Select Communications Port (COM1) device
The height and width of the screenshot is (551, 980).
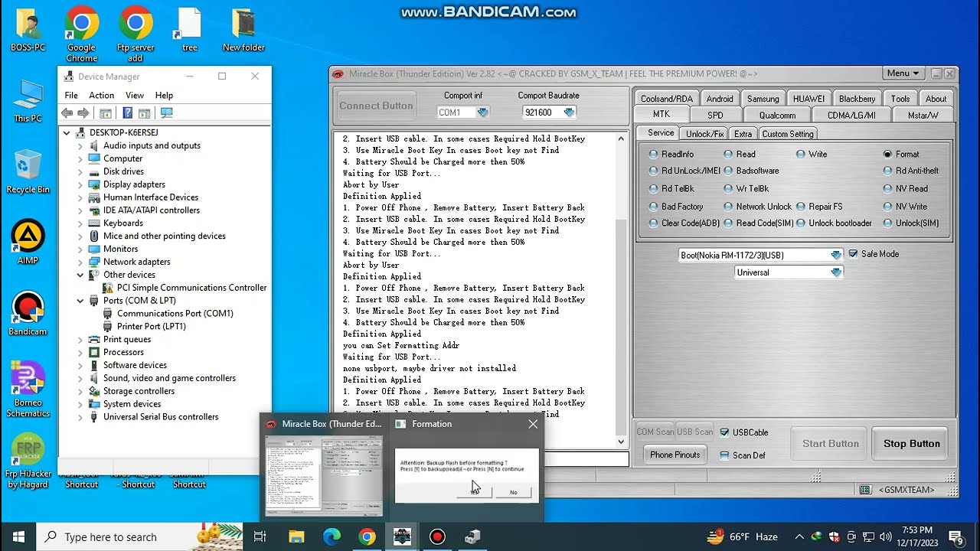(175, 314)
